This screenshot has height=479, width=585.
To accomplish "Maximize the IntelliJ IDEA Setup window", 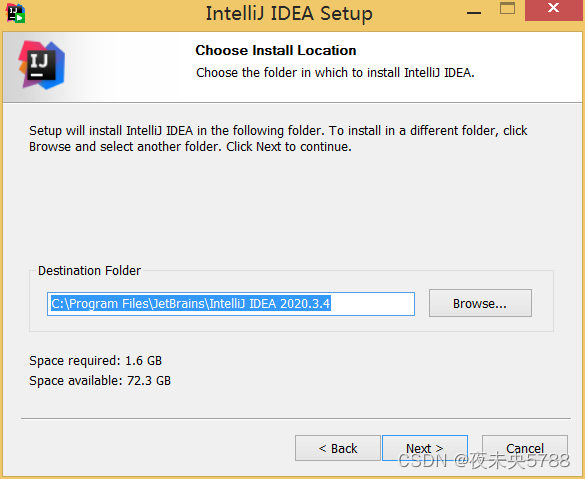I will (507, 8).
